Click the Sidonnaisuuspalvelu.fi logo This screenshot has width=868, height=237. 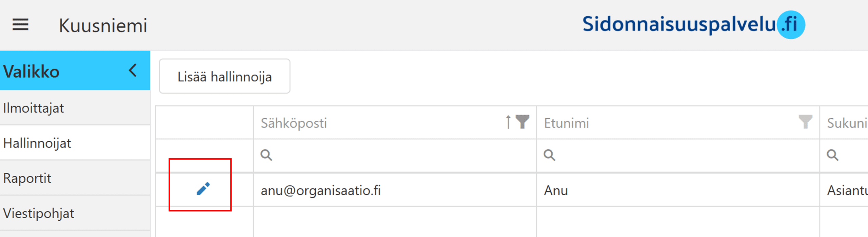(x=693, y=25)
